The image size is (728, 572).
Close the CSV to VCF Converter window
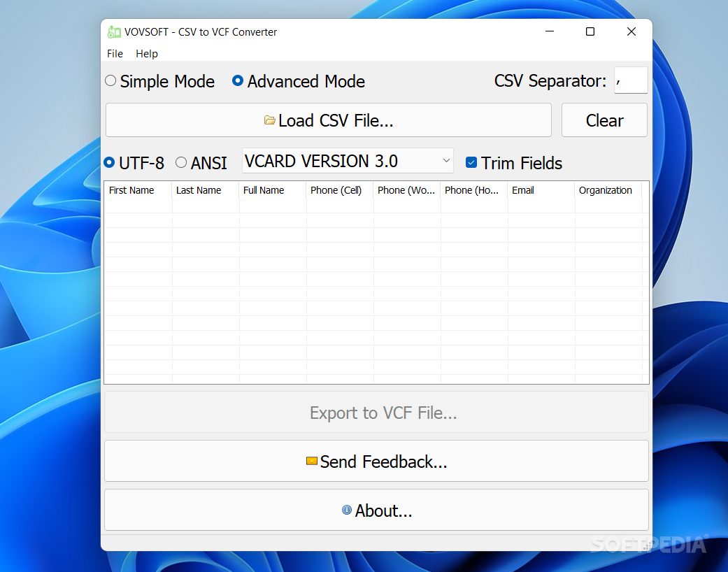tap(631, 31)
